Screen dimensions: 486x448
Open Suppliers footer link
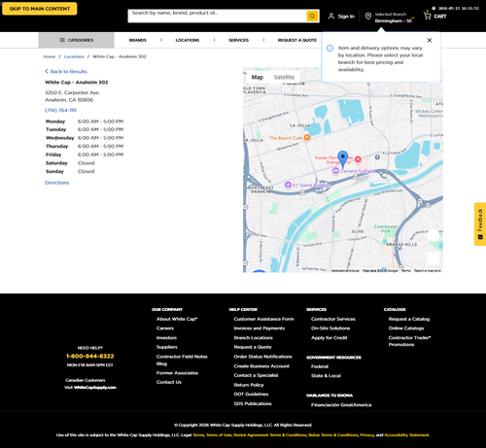167,347
